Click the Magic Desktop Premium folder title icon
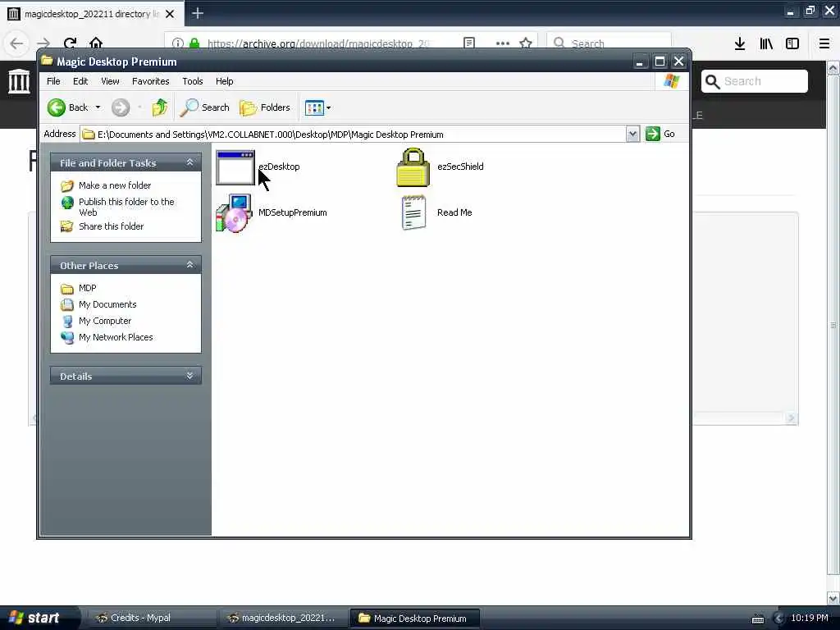 click(47, 61)
